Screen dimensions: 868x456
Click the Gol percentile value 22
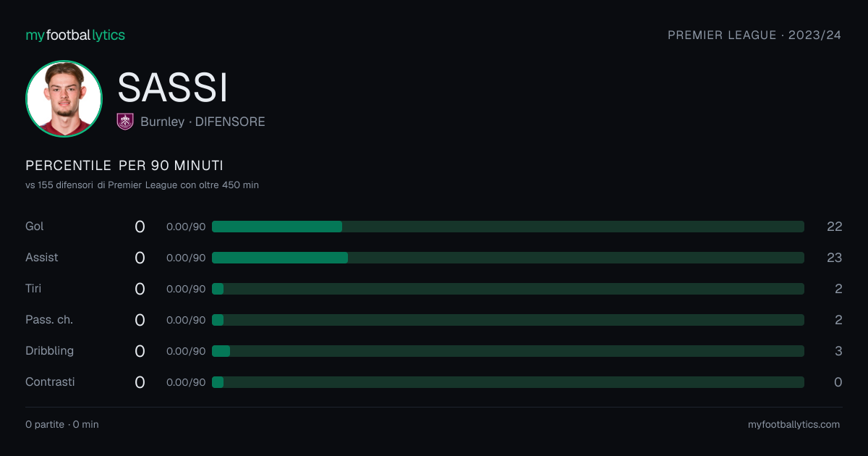pos(835,227)
